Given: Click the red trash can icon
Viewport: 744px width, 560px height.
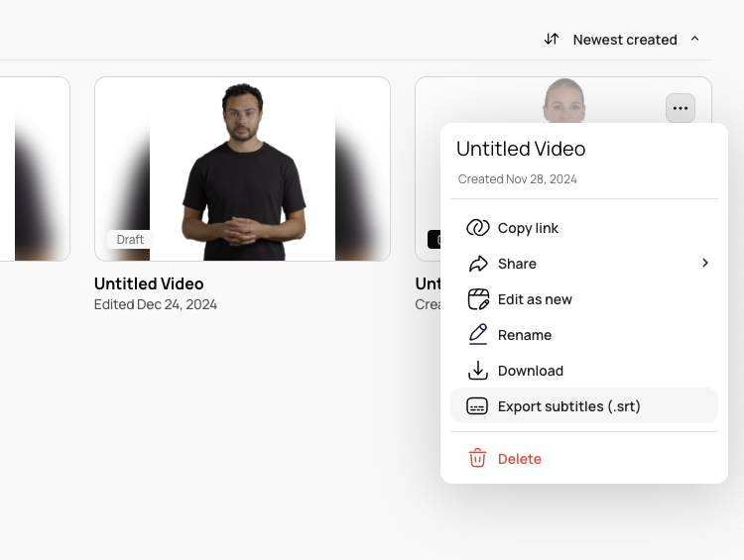Looking at the screenshot, I should click(477, 458).
